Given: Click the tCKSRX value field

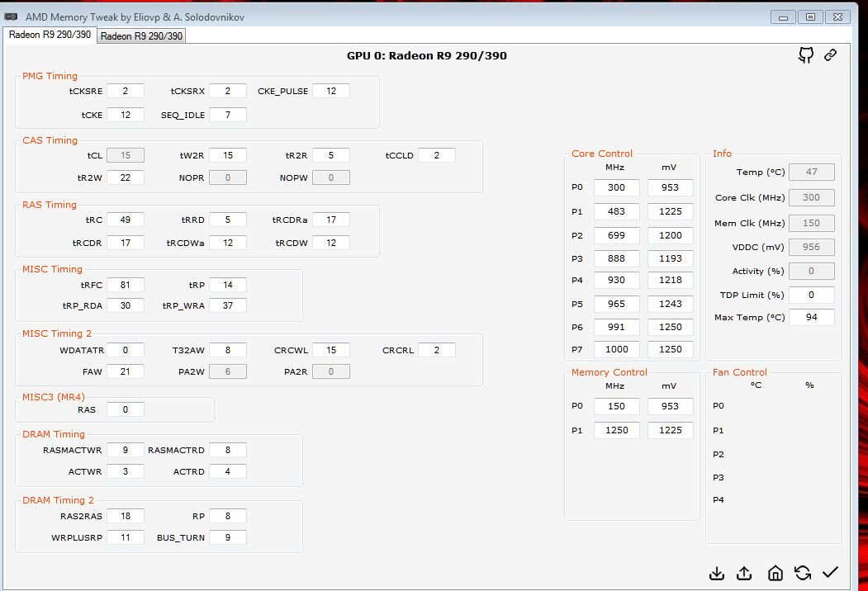Looking at the screenshot, I should pyautogui.click(x=227, y=91).
